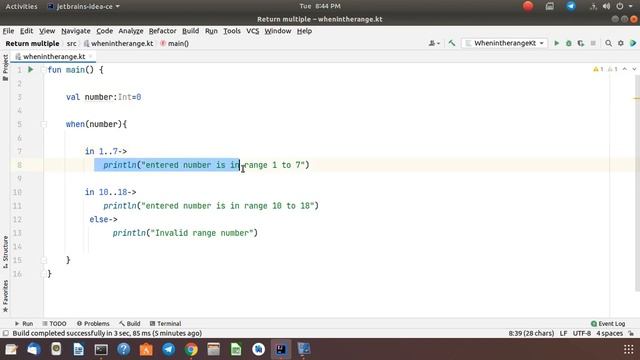Open the Window menu
Screen dimensions: 640x360
[278, 31]
